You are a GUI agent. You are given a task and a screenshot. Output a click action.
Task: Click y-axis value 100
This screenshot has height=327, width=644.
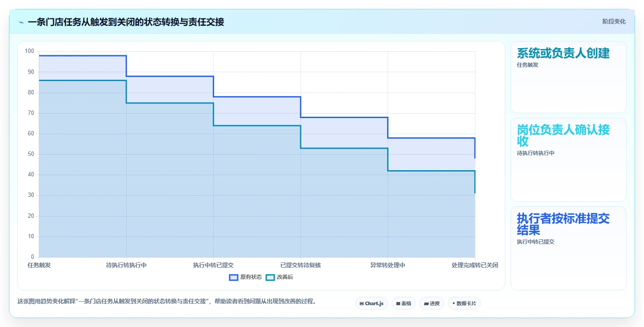pos(29,51)
